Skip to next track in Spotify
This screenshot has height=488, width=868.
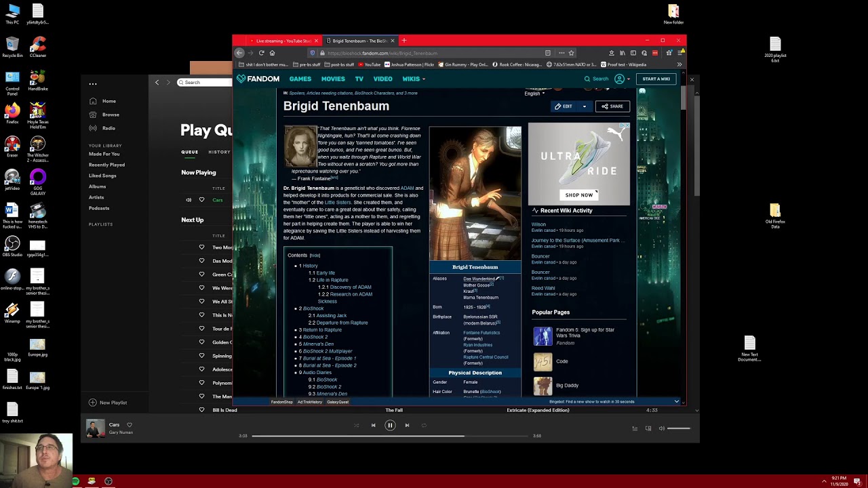tap(407, 425)
